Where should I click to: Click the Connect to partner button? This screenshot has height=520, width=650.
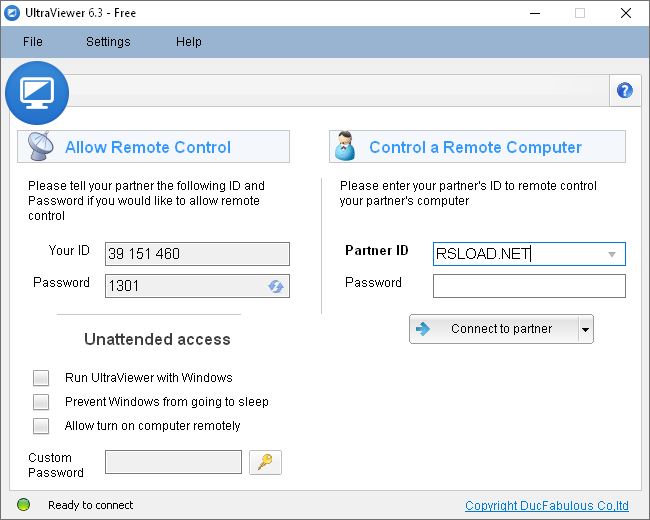pyautogui.click(x=493, y=329)
